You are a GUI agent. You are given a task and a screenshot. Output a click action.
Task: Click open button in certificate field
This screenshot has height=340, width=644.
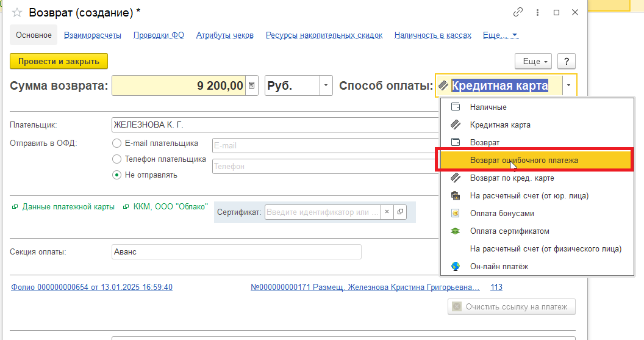400,212
